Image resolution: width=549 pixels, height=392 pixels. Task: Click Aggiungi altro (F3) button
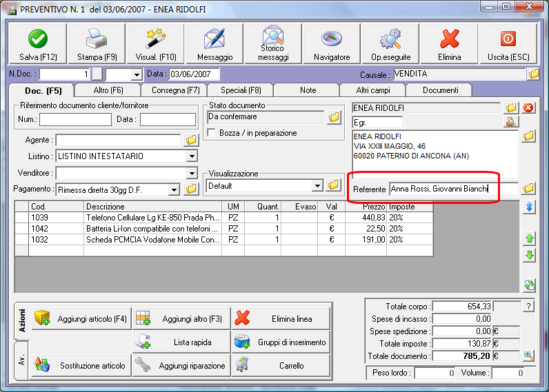pyautogui.click(x=181, y=318)
